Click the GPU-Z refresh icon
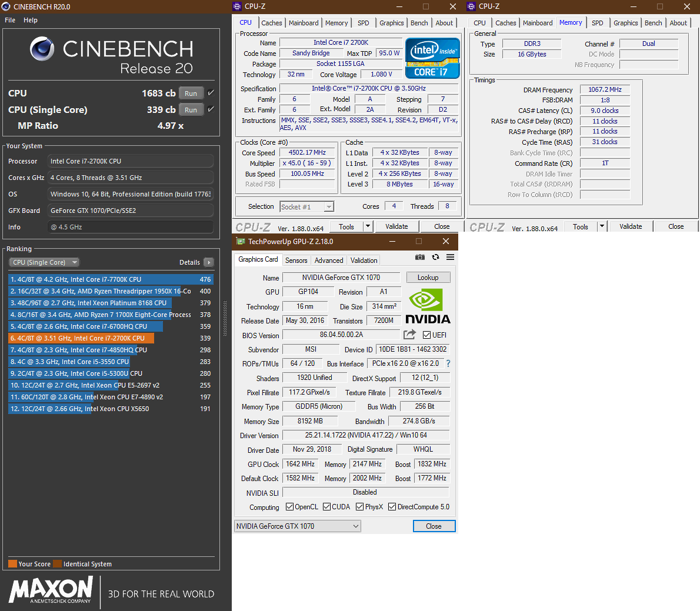The height and width of the screenshot is (611, 700). [x=435, y=257]
